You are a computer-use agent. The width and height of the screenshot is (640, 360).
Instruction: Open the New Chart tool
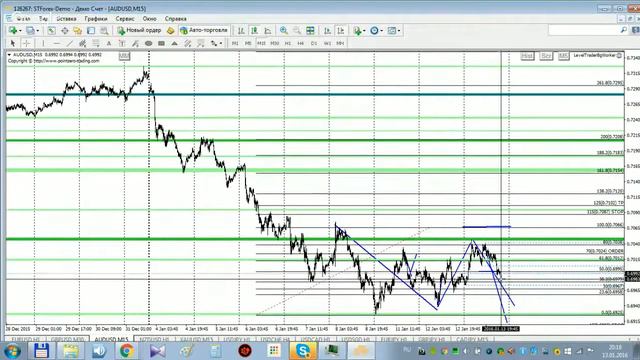tap(13, 31)
